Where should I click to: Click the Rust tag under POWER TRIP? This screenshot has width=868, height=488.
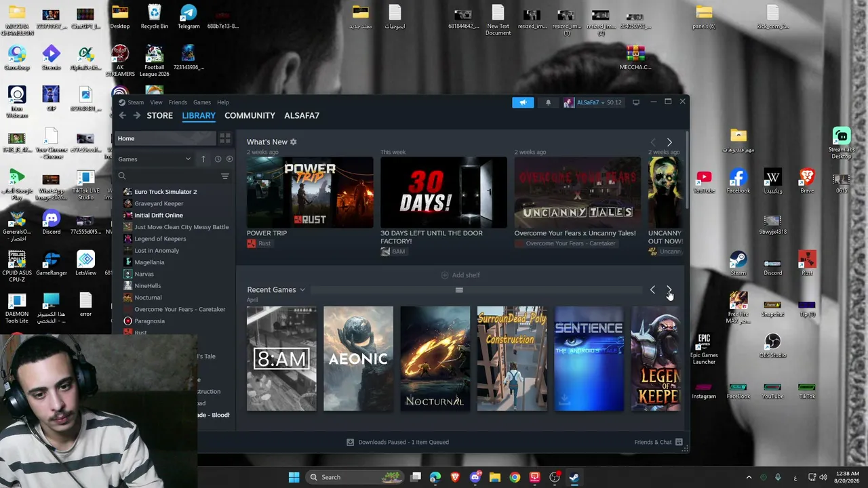pyautogui.click(x=259, y=243)
